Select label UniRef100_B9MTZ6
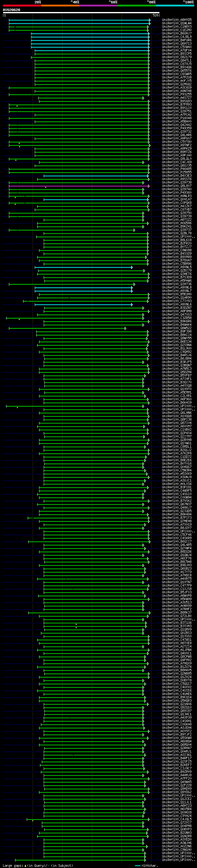This screenshot has height=868, width=197. pos(177,152)
